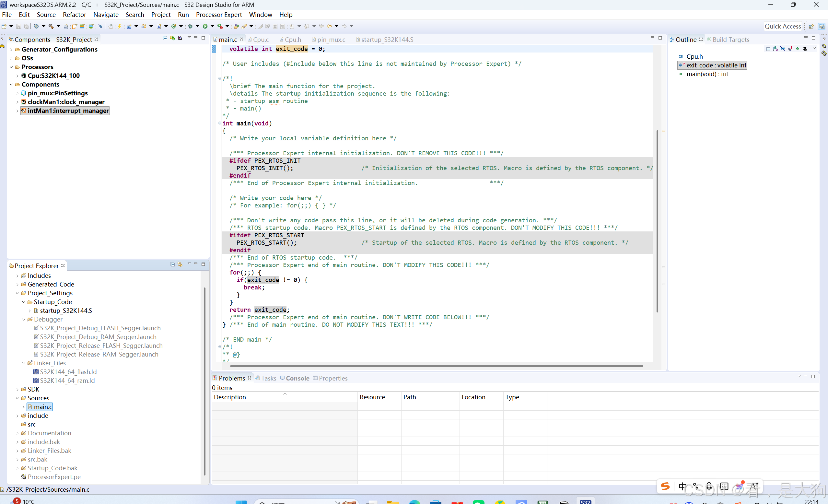Click the green Run launch button
Image resolution: width=828 pixels, height=504 pixels.
[205, 26]
